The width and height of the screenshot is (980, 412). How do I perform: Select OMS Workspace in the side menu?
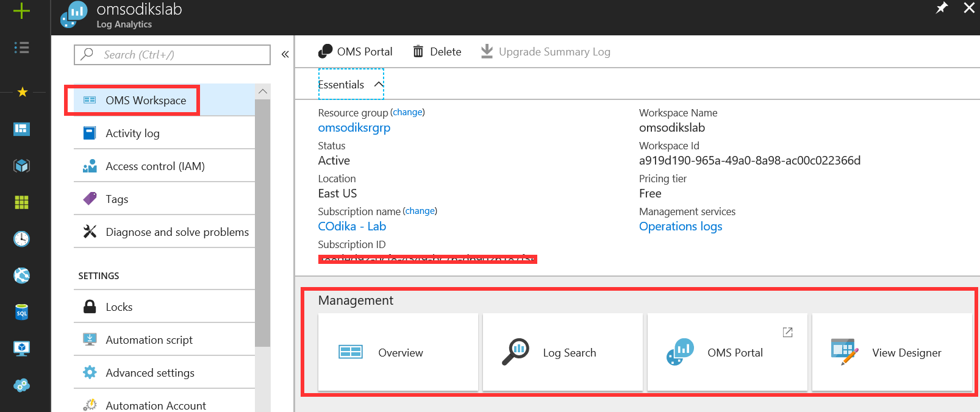165,100
